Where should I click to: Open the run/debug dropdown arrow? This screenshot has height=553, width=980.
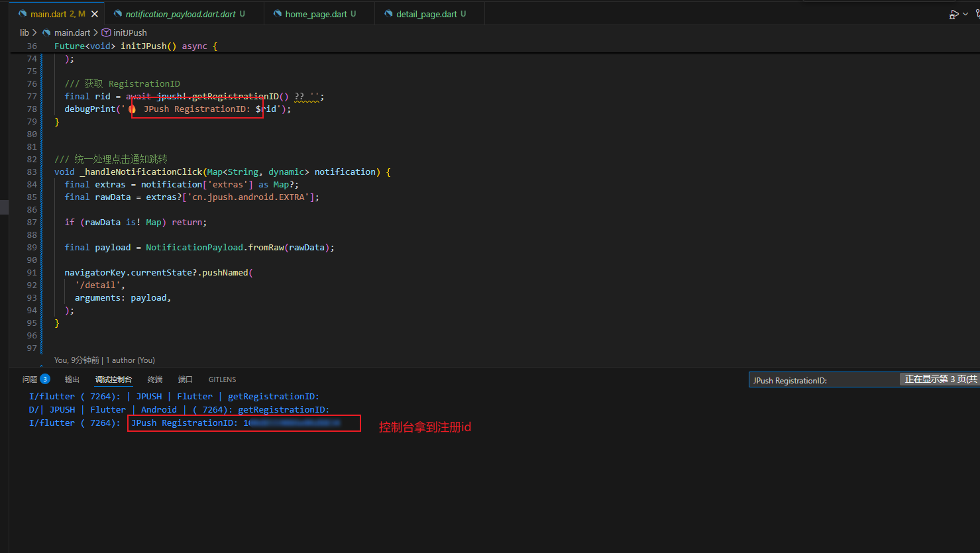965,14
